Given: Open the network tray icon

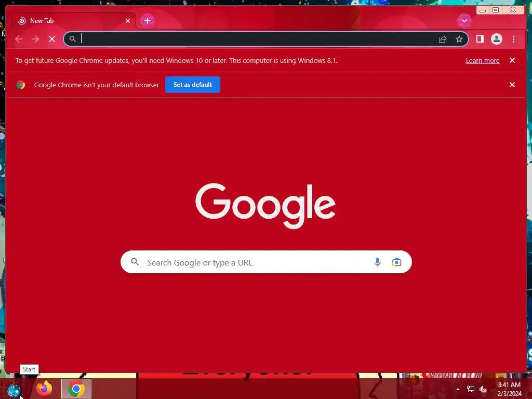Looking at the screenshot, I should [471, 389].
